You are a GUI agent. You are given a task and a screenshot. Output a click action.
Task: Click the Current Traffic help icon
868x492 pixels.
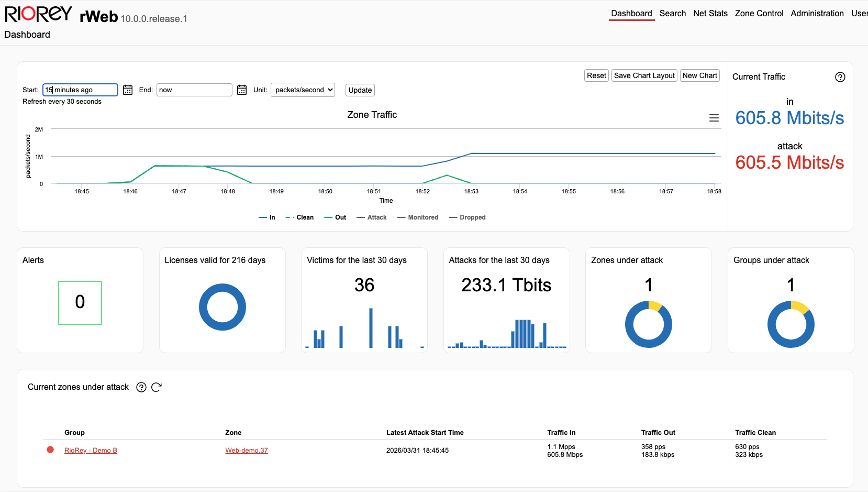pos(840,77)
